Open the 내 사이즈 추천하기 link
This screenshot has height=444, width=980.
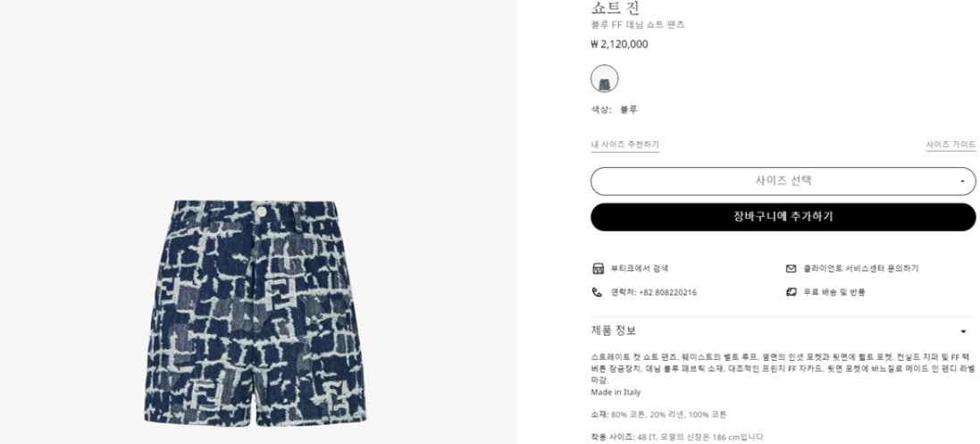625,145
